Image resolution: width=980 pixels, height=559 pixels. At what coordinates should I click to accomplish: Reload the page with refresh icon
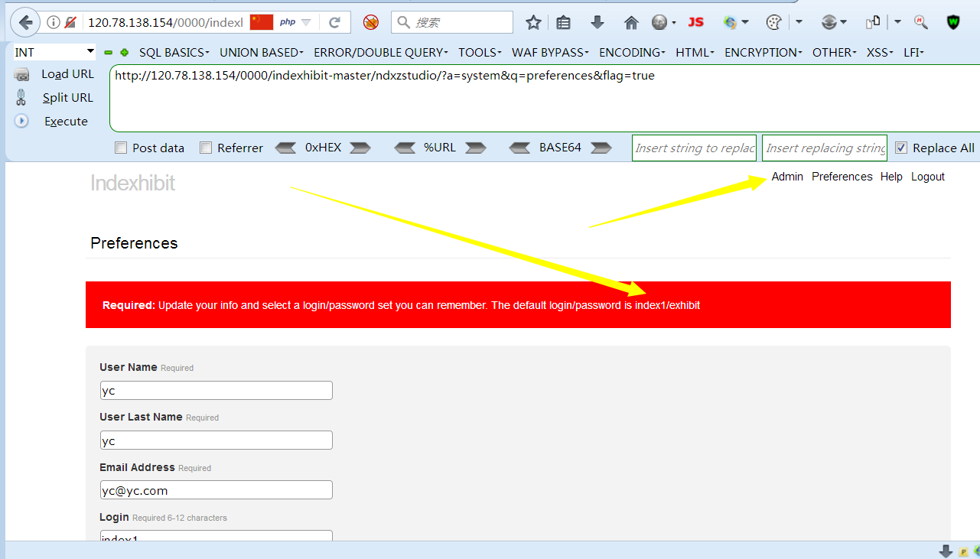[334, 22]
